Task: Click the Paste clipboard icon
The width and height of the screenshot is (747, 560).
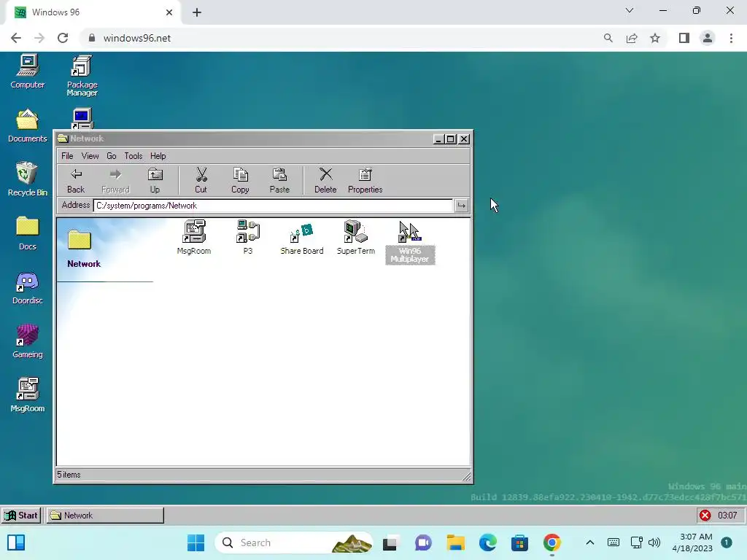Action: pos(279,181)
